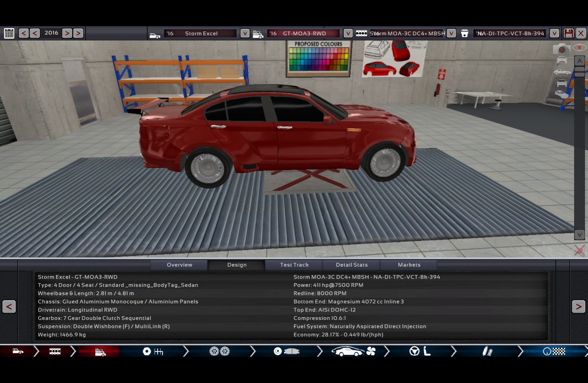Expand the Storm Excel model dropdown

tap(244, 33)
